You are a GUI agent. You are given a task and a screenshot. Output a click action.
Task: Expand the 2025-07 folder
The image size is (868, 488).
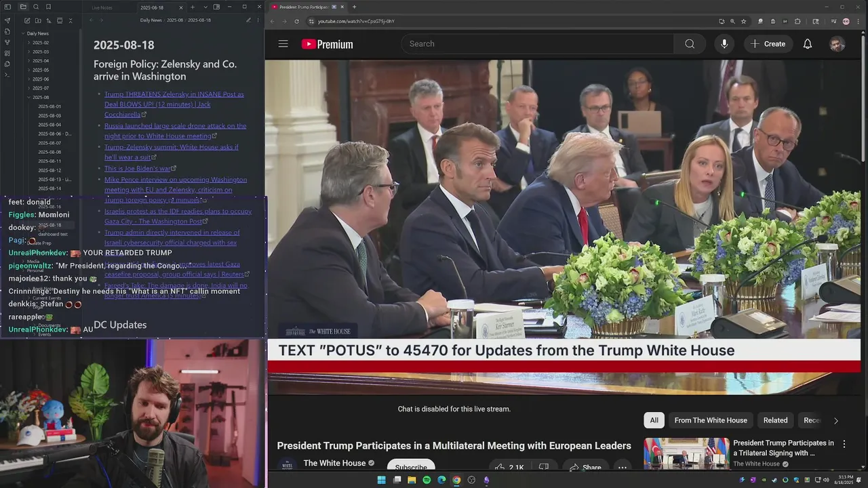coord(41,88)
